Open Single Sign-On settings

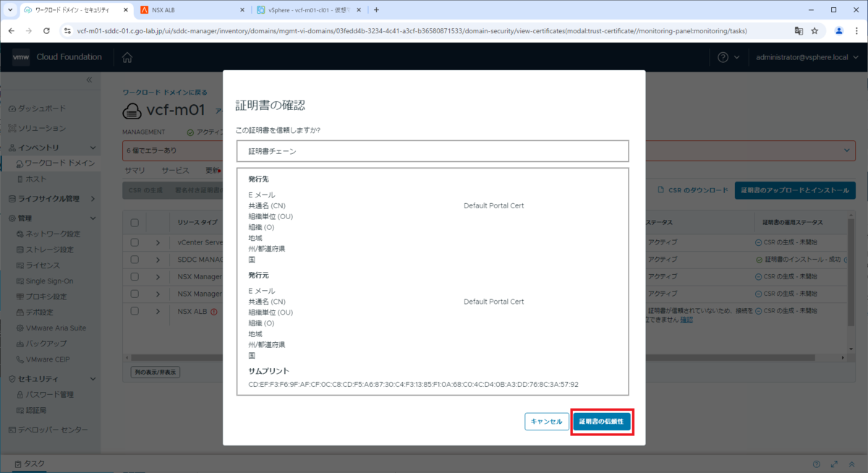point(44,281)
